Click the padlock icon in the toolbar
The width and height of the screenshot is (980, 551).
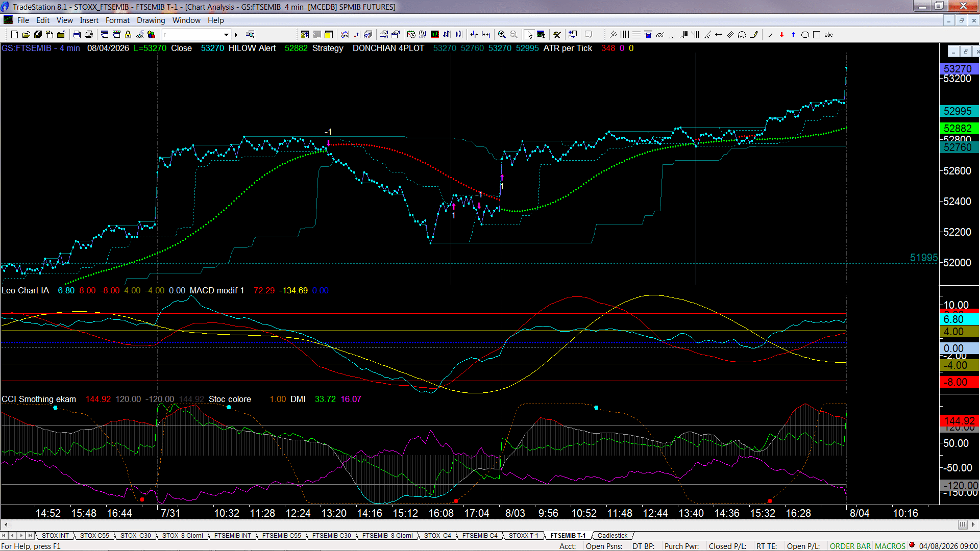pyautogui.click(x=128, y=35)
